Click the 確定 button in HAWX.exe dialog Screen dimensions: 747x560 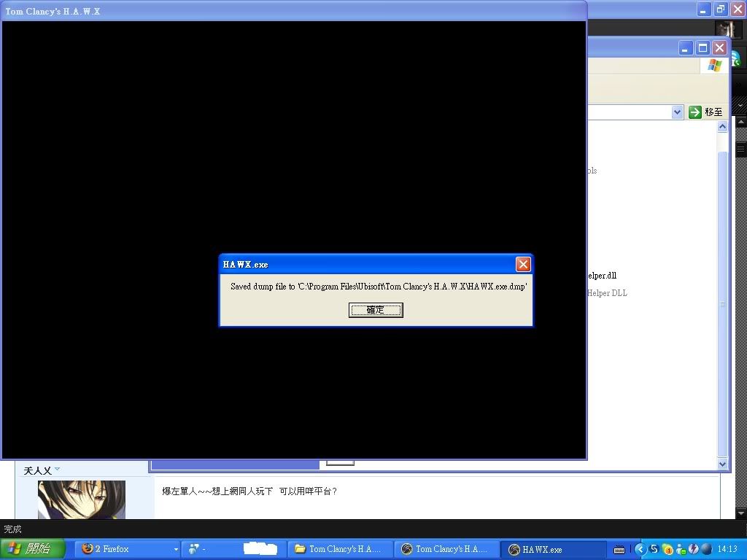[376, 310]
